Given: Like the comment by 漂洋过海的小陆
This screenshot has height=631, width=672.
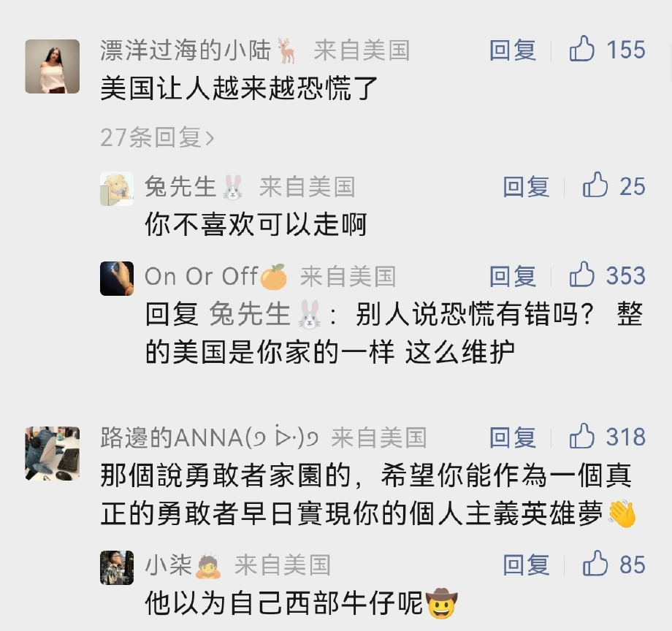Looking at the screenshot, I should [582, 50].
